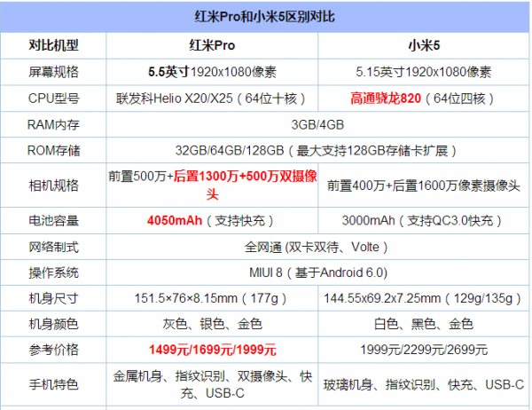Select the 屏幕规格 row label

52,70
